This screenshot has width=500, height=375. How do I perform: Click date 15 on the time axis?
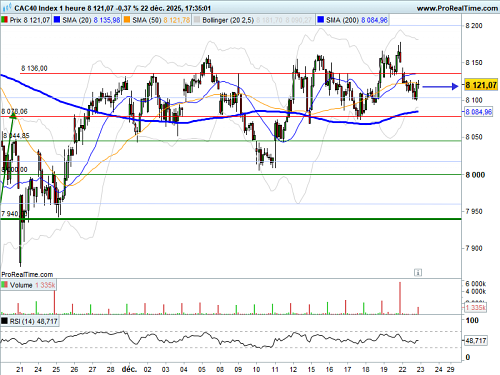coord(311,369)
